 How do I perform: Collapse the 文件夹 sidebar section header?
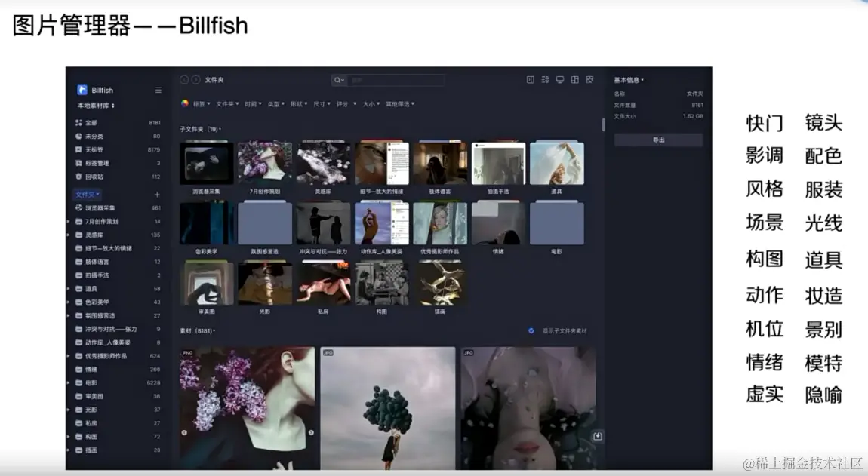pyautogui.click(x=88, y=195)
